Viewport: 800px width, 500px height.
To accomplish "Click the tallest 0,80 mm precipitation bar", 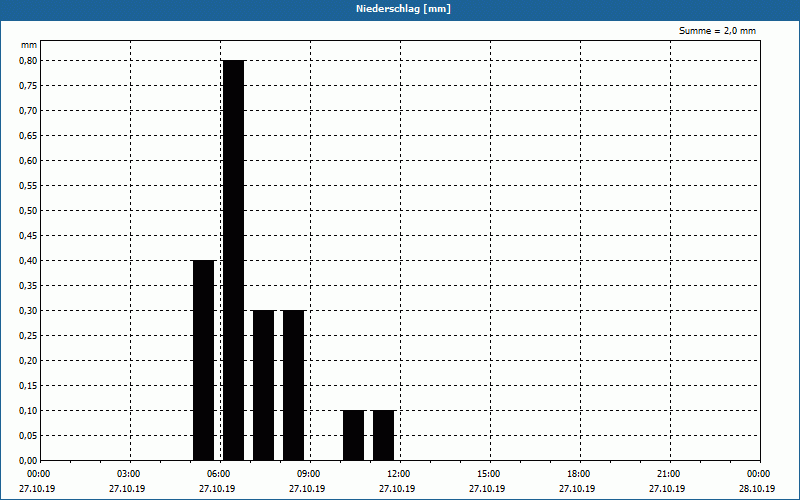I will pyautogui.click(x=234, y=260).
